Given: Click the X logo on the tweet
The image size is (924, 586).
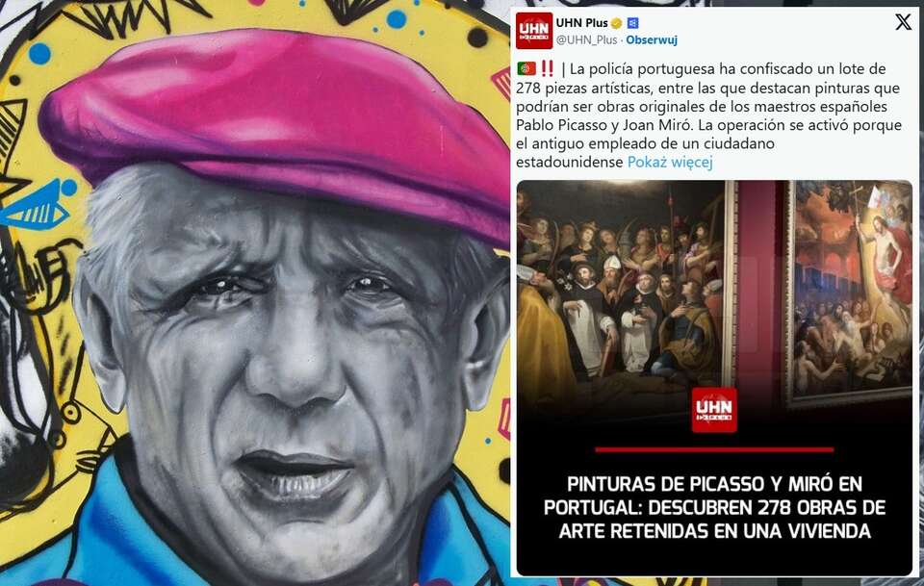Looking at the screenshot, I should tap(903, 22).
